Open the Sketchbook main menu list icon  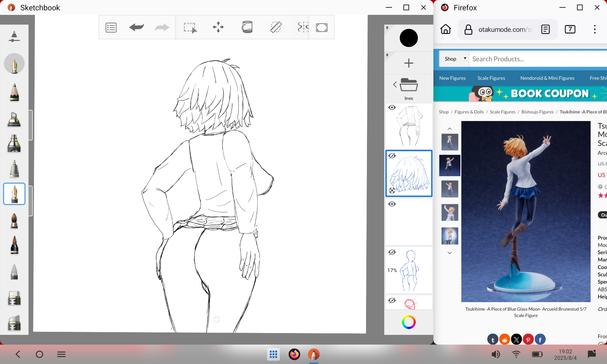point(111,28)
